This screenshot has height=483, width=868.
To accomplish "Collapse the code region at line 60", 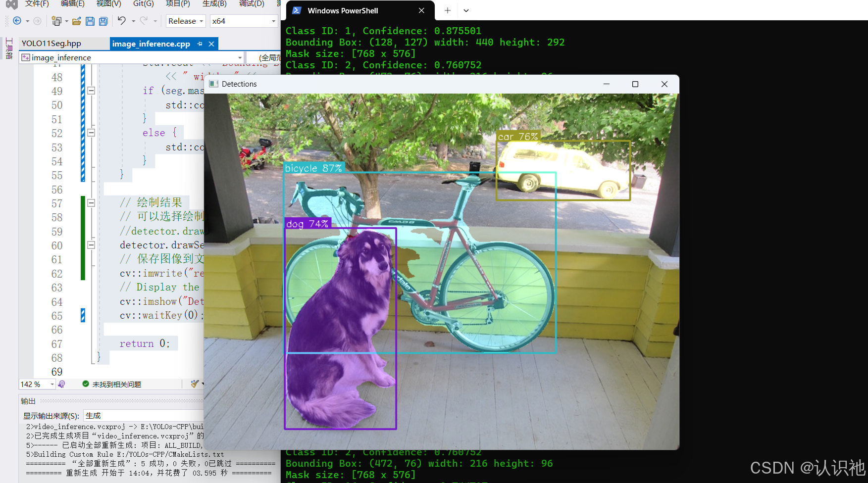I will point(91,245).
